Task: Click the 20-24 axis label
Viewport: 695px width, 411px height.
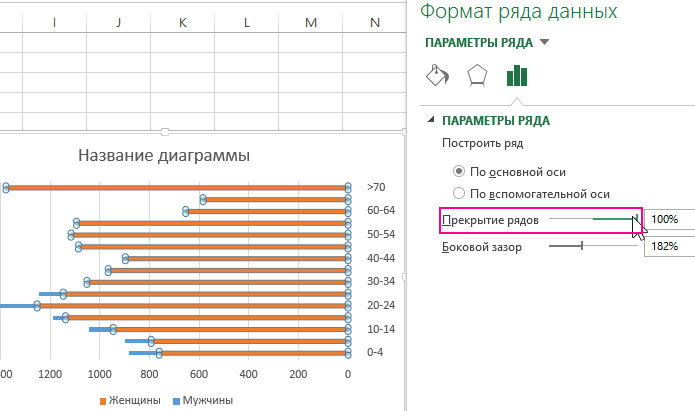Action: coord(381,305)
